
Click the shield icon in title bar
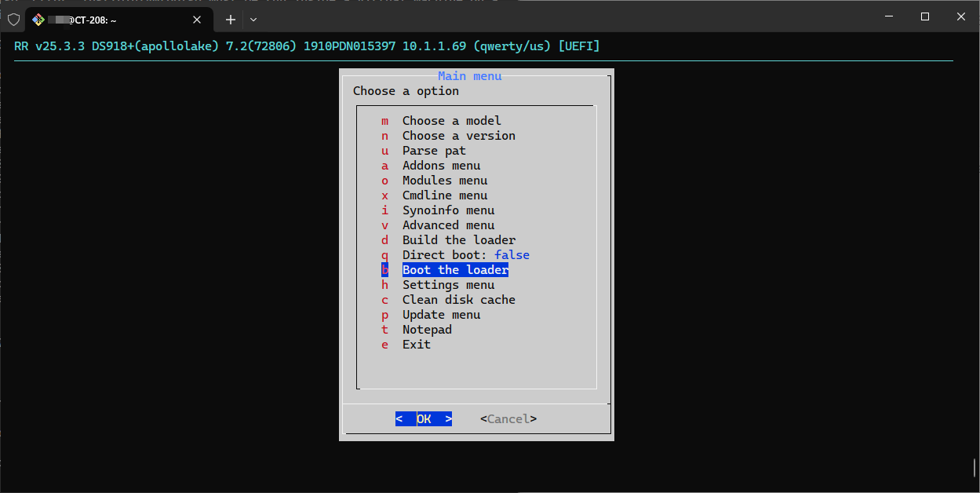coord(13,19)
